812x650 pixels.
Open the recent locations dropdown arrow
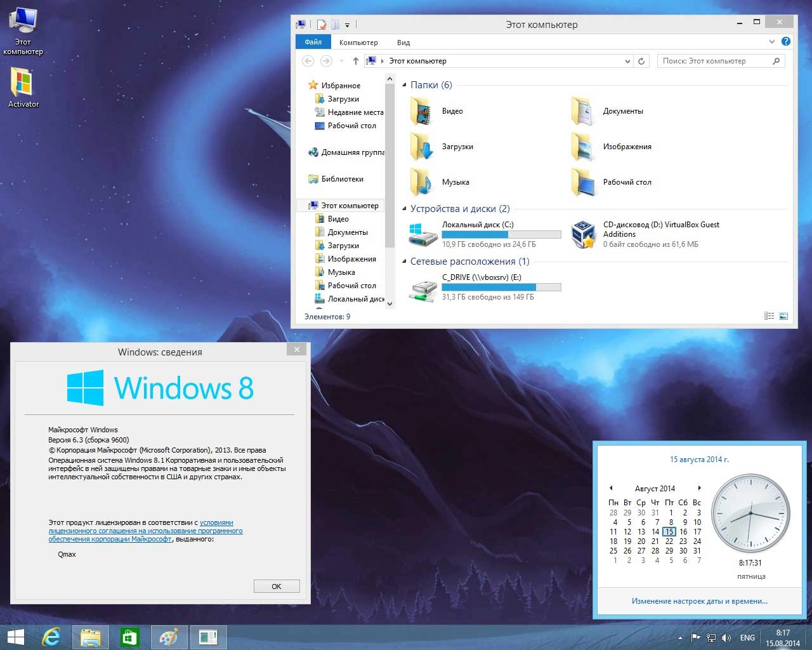341,61
